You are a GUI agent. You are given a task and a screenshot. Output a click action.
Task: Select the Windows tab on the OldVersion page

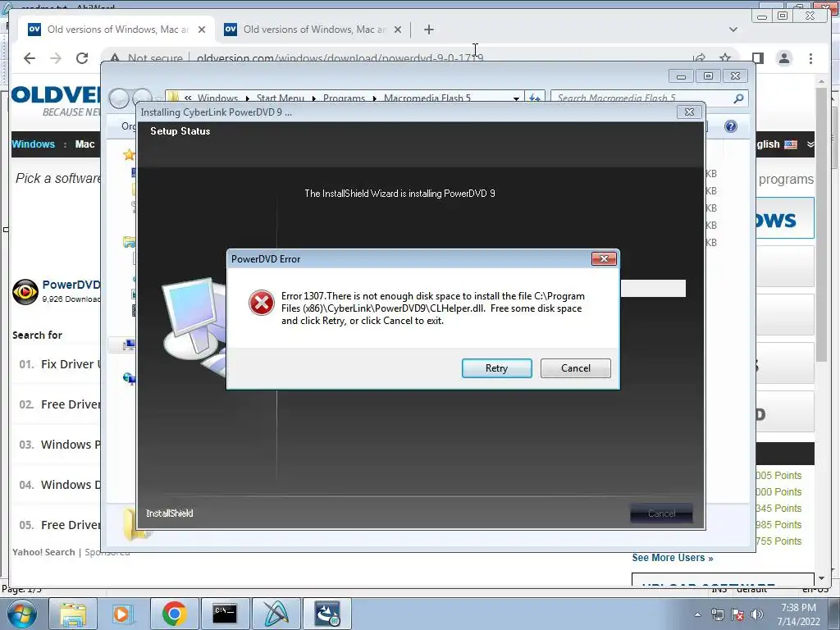(33, 144)
